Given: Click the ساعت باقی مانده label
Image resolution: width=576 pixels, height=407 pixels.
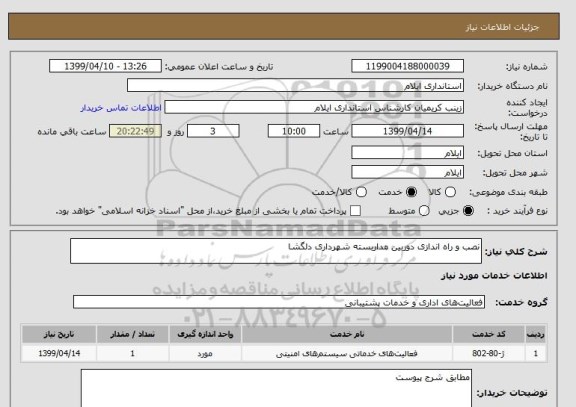Looking at the screenshot, I should [72, 132].
